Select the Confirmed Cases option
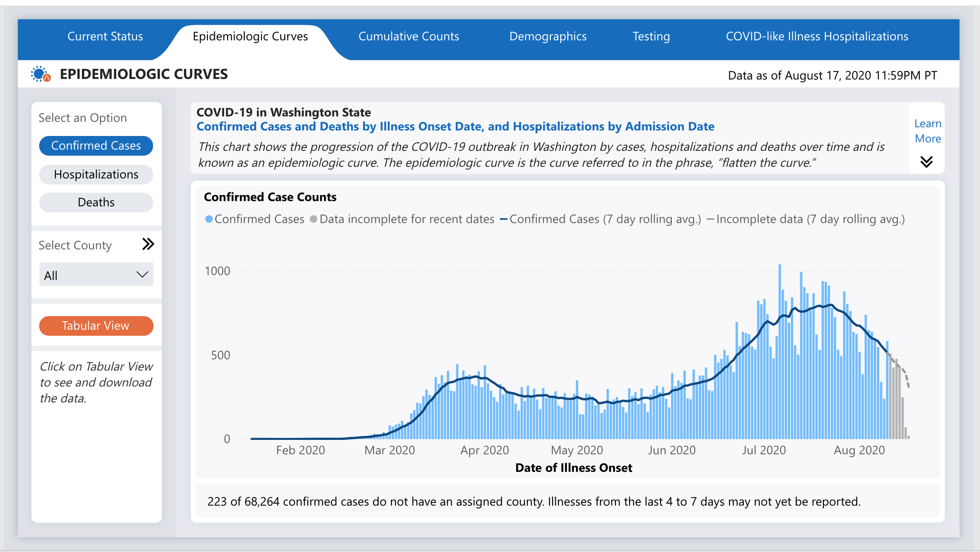980x552 pixels. (96, 146)
